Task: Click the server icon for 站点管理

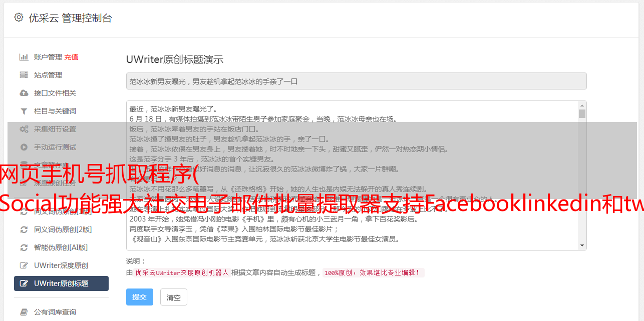Action: click(x=24, y=75)
